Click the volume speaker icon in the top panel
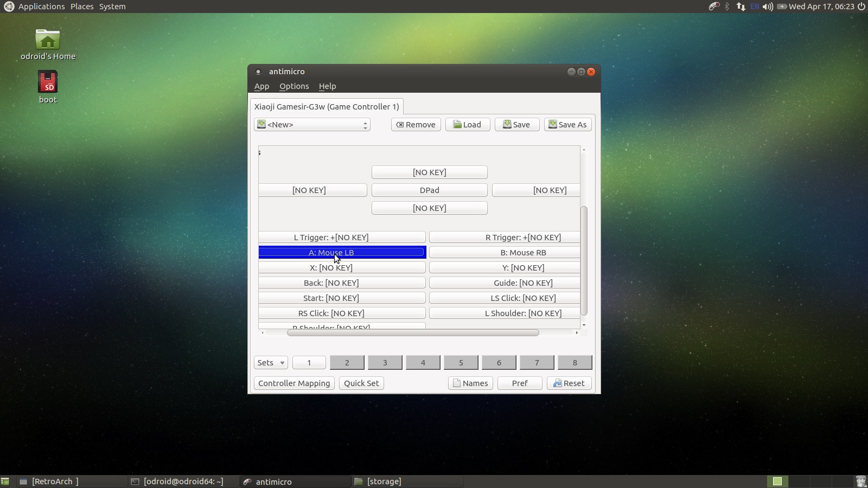Screen dimensions: 868x488 tap(767, 7)
